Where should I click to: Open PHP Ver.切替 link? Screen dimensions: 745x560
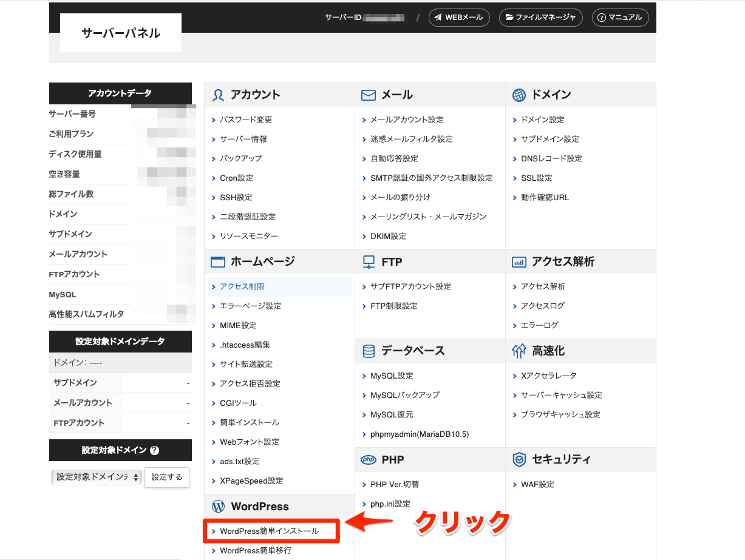395,484
